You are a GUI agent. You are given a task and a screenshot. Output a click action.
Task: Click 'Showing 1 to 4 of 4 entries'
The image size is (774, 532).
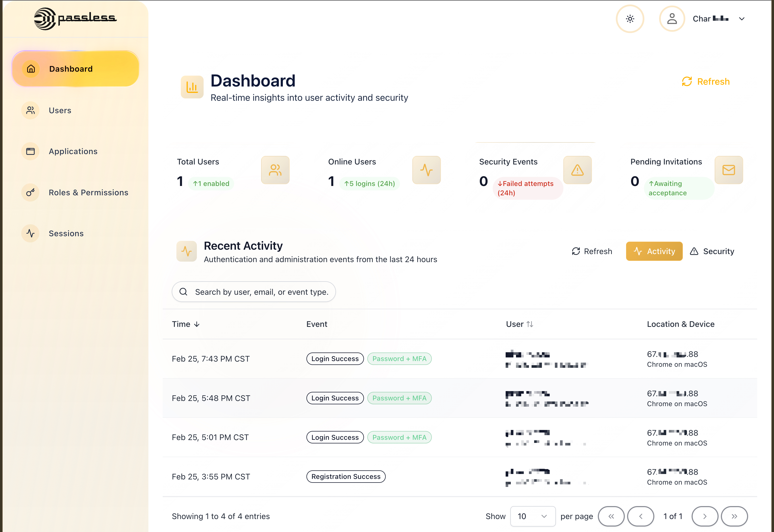point(221,516)
